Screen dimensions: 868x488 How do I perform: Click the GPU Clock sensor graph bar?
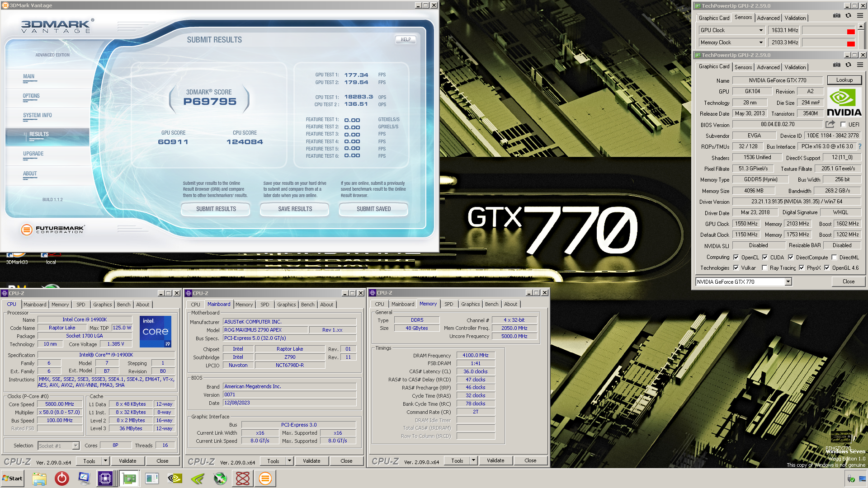pos(829,30)
